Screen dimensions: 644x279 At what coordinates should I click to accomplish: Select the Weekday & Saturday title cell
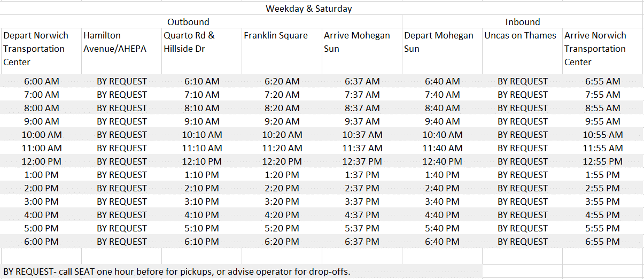309,9
